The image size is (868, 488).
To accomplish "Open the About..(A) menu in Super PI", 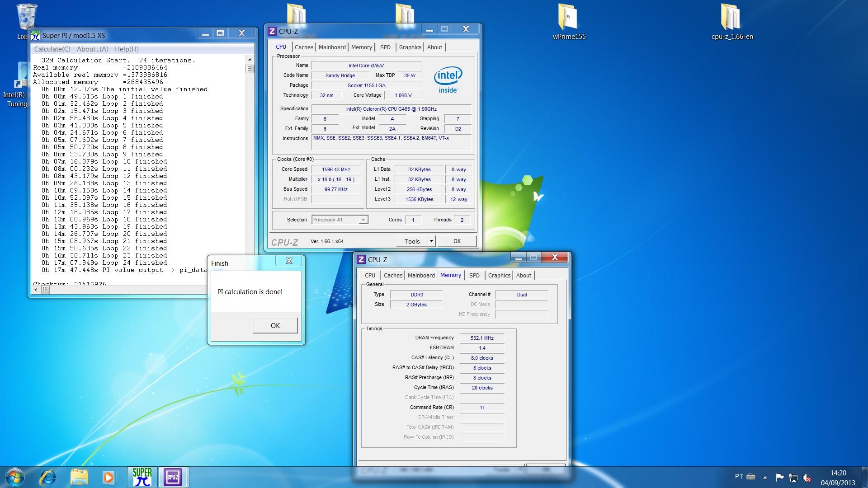I will coord(92,49).
